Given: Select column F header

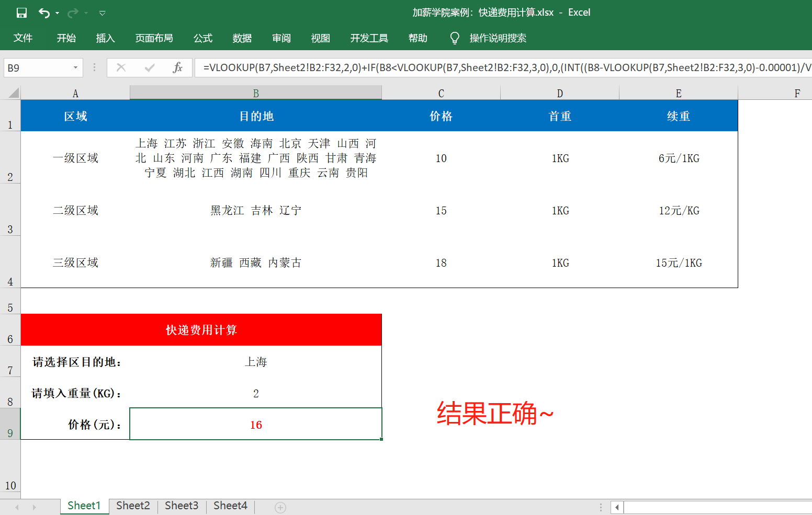Looking at the screenshot, I should 775,93.
